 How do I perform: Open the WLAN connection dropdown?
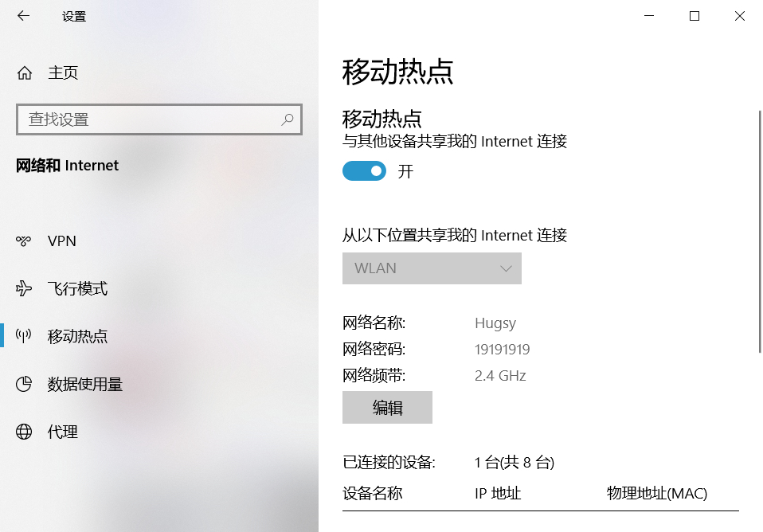coord(432,268)
